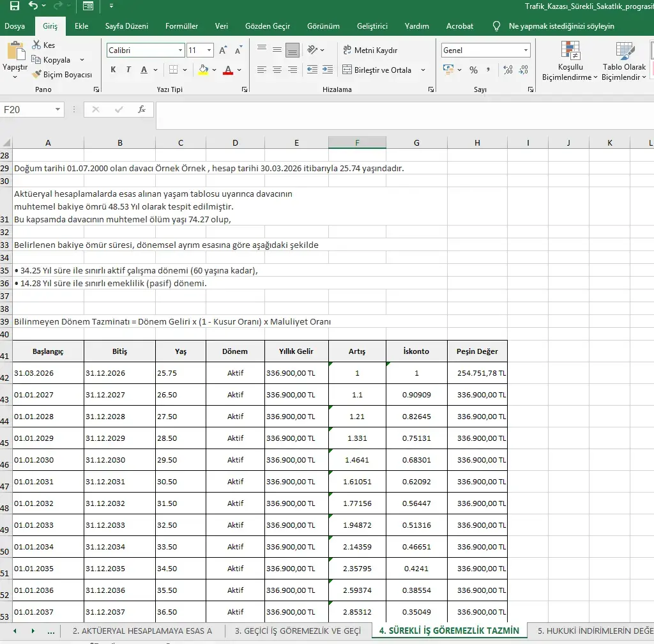This screenshot has height=644, width=654.
Task: Click the Select All corner triangle
Action: click(6, 143)
